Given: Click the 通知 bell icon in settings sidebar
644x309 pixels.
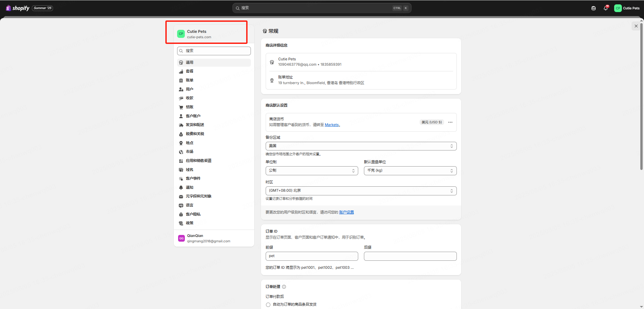Looking at the screenshot, I should (181, 188).
